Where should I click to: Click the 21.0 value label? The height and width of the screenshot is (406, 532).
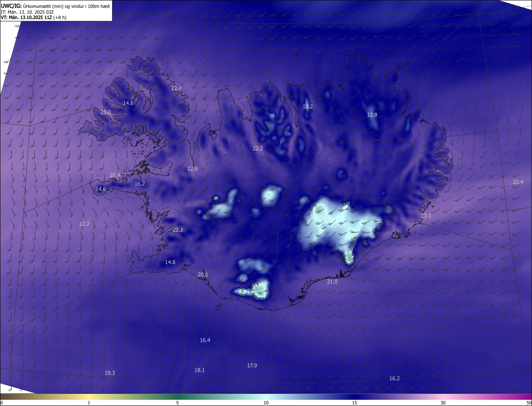(332, 282)
